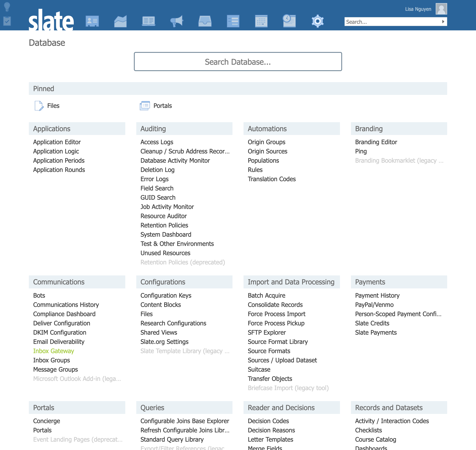476x450 pixels.
Task: Open the Database gear icon
Action: pos(318,21)
